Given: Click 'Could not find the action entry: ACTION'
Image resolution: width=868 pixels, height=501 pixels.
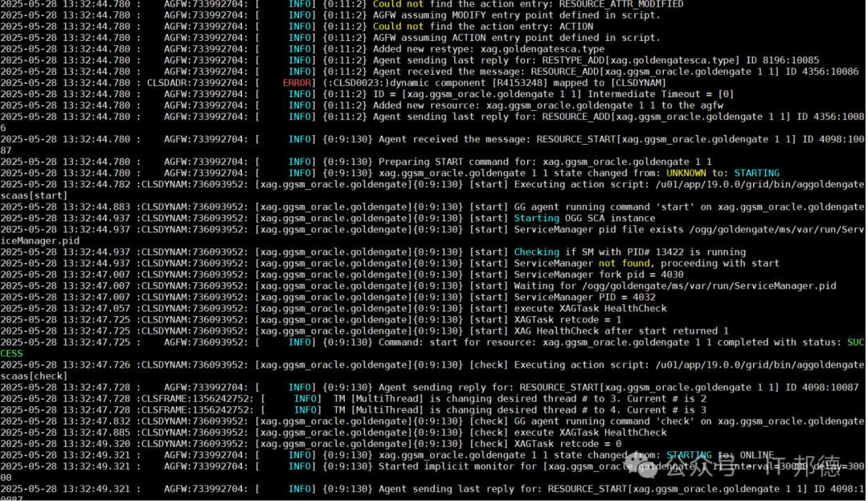Looking at the screenshot, I should click(483, 27).
